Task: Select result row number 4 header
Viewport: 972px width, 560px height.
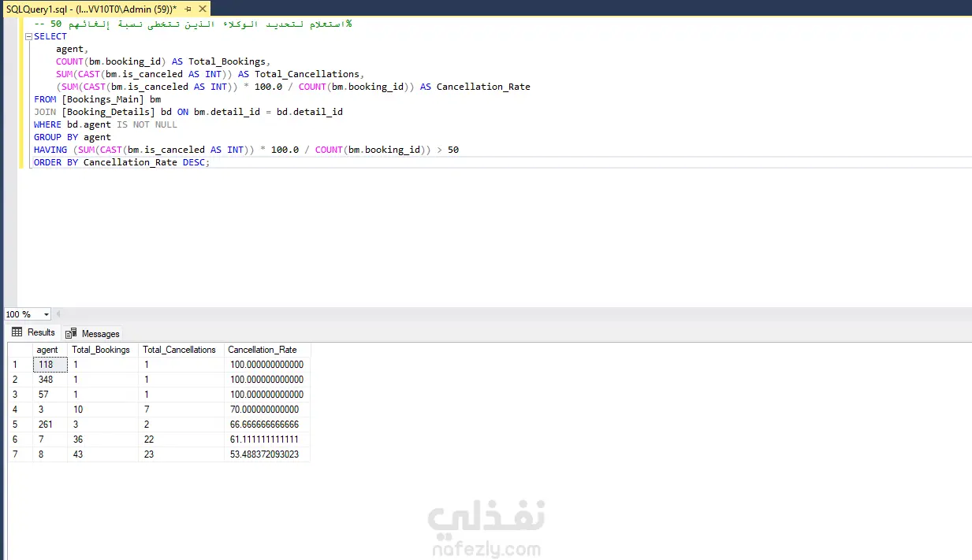Action: 20,410
